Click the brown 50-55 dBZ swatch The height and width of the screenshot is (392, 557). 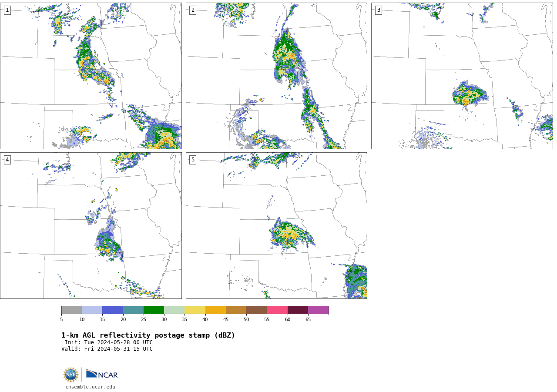click(x=256, y=310)
